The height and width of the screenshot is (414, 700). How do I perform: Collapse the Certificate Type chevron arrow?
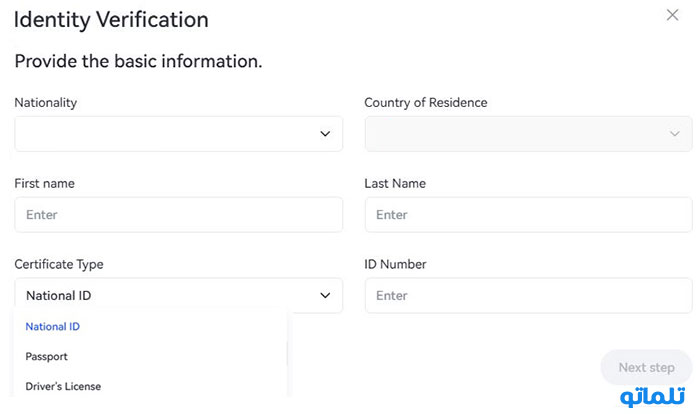[x=325, y=295]
